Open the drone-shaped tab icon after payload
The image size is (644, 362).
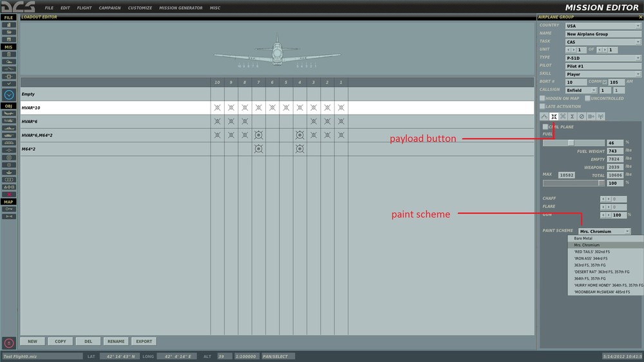(x=563, y=117)
